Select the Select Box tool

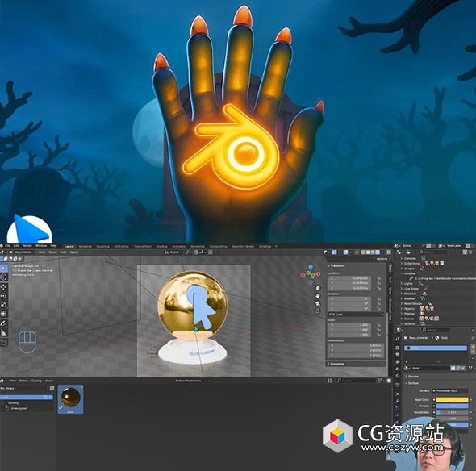pos(4,269)
